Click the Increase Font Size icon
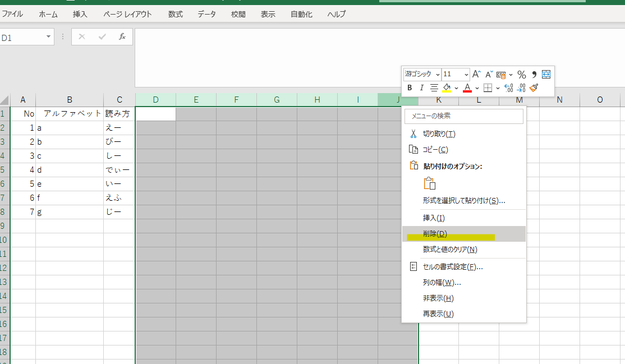The width and height of the screenshot is (625, 364). (x=476, y=73)
